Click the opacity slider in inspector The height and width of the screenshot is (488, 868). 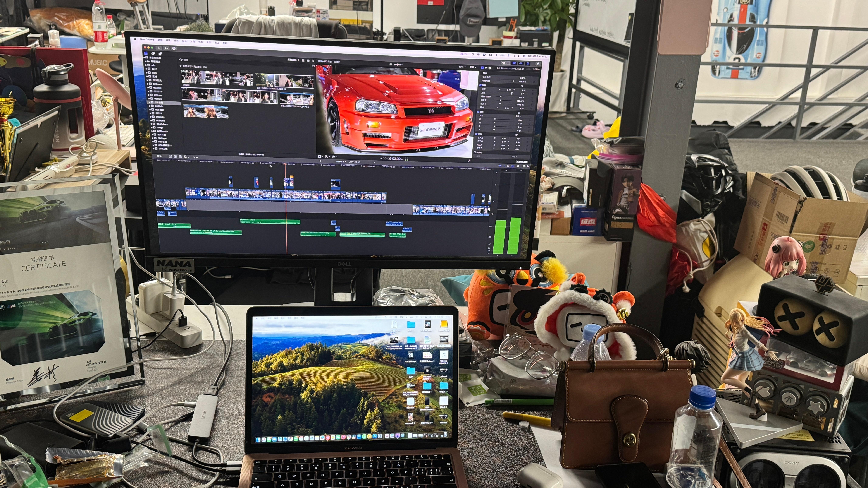[506, 81]
